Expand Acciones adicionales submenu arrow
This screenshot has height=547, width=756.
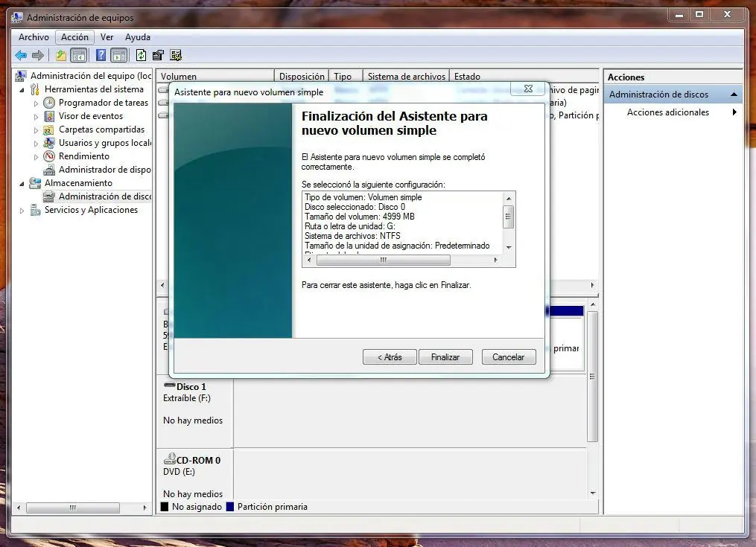(x=734, y=112)
